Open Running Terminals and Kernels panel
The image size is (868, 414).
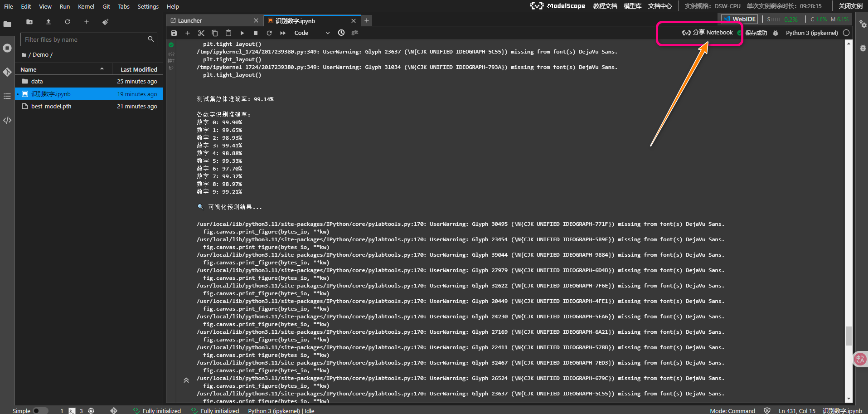[7, 48]
